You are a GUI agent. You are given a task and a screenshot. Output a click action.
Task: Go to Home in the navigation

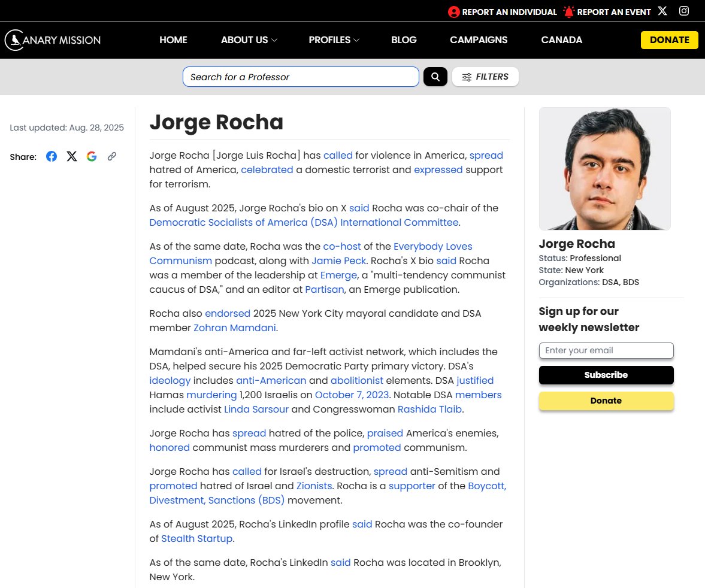(173, 40)
